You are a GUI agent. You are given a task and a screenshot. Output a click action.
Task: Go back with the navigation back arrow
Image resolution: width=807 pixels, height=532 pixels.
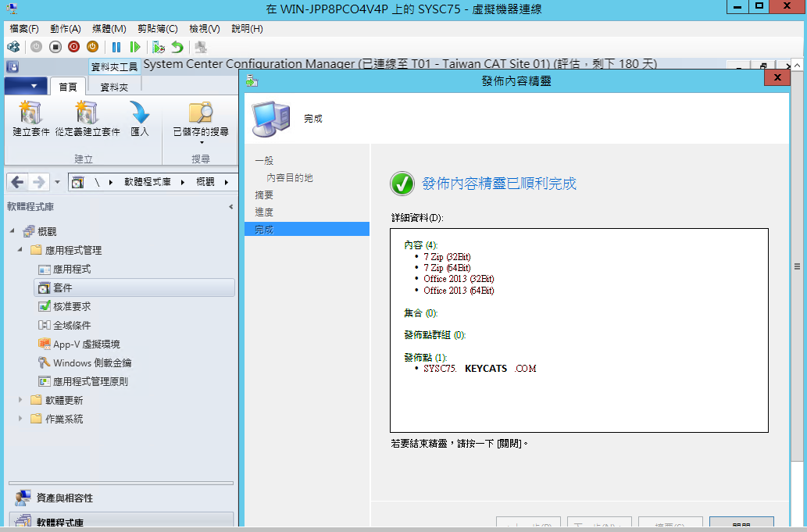[17, 181]
